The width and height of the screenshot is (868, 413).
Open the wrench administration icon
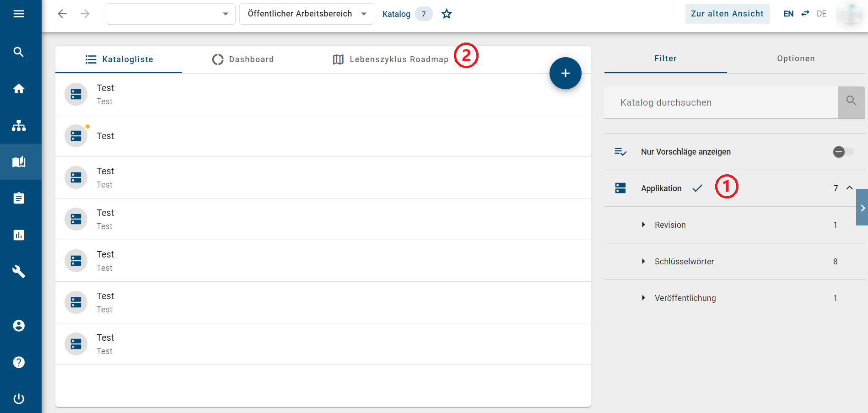(19, 272)
